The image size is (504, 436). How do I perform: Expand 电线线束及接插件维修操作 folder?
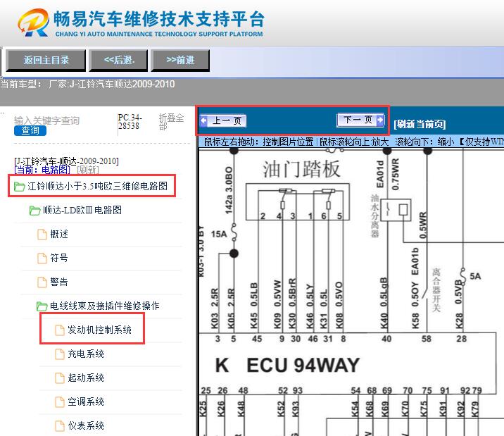click(x=104, y=306)
